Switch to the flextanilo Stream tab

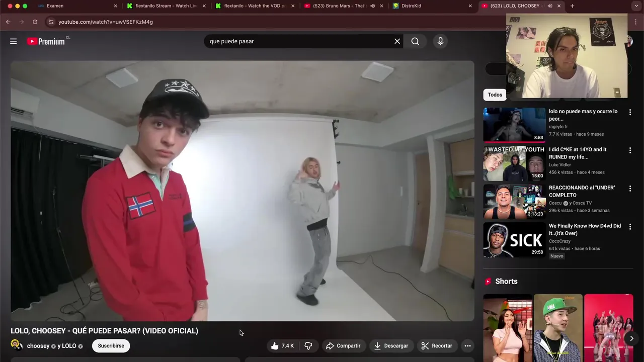tap(166, 6)
